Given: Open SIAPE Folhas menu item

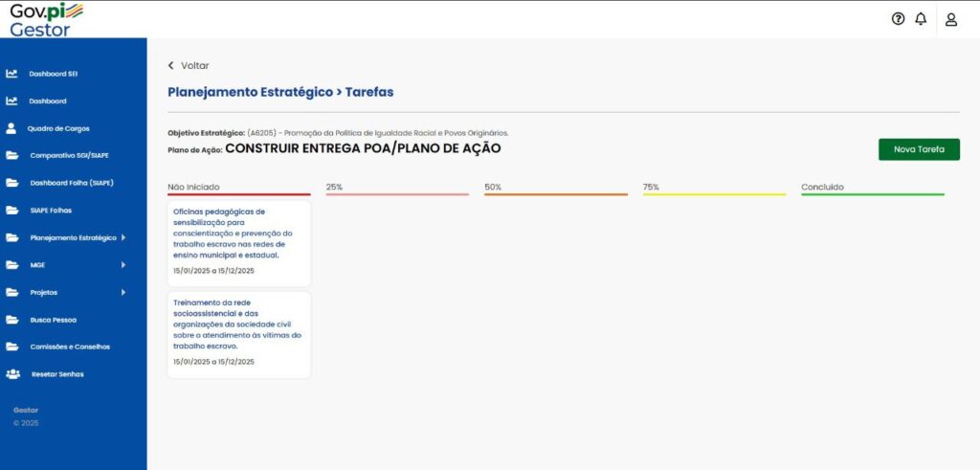Looking at the screenshot, I should coord(51,211).
